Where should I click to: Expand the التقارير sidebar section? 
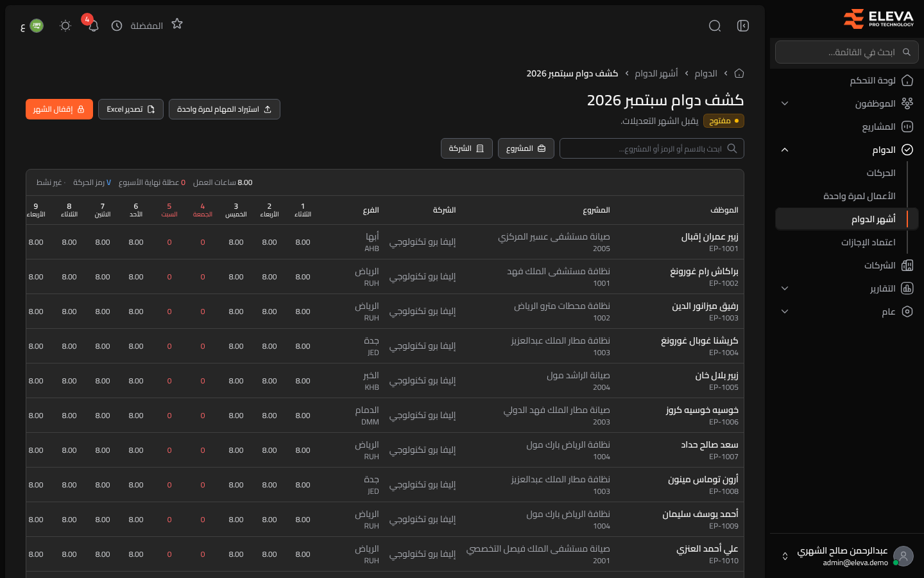tap(847, 288)
